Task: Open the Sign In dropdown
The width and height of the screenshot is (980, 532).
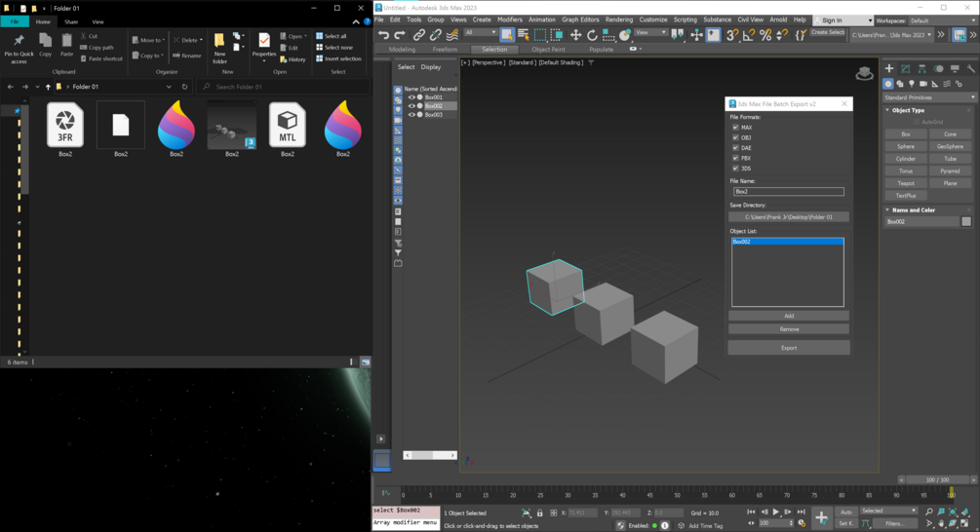Action: click(843, 20)
